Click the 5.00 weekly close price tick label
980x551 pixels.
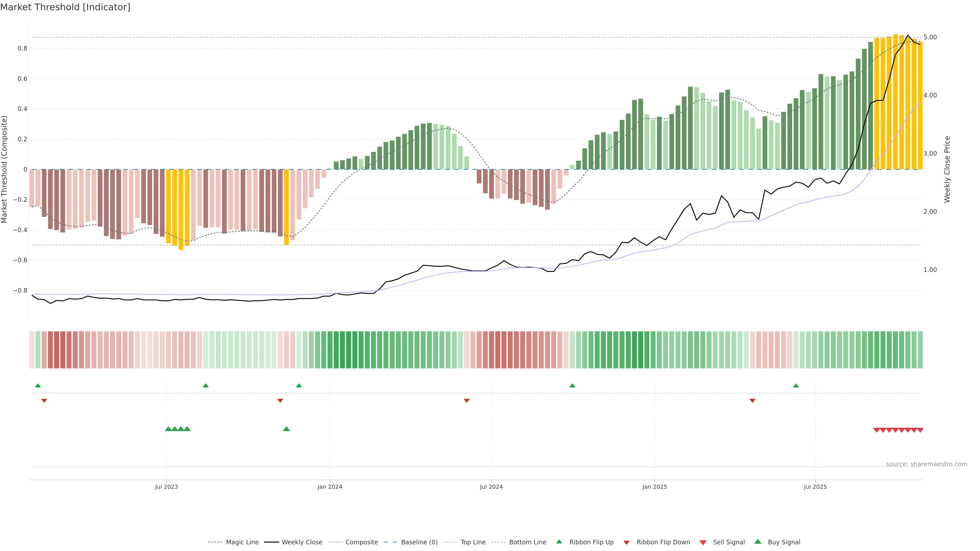(x=930, y=37)
